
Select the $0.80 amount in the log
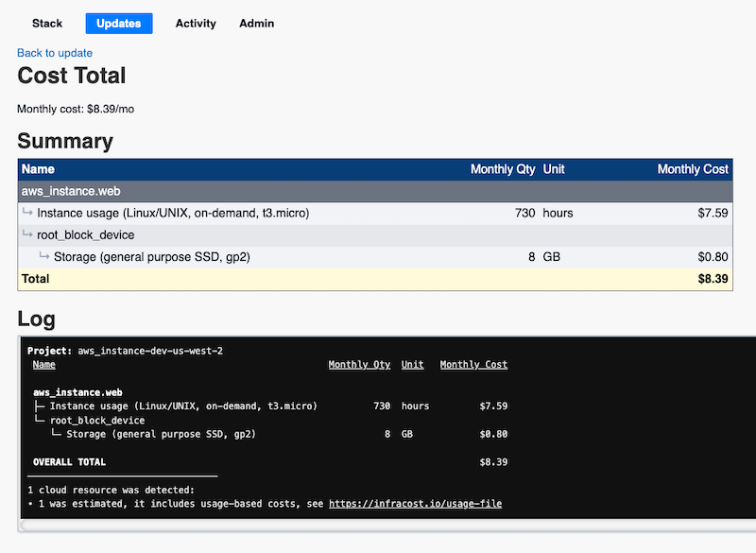(493, 435)
